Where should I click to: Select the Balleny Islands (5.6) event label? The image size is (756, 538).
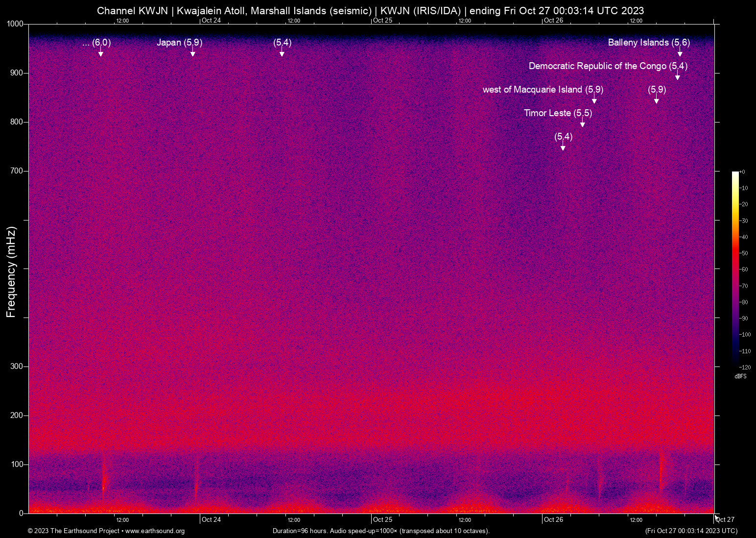[649, 43]
